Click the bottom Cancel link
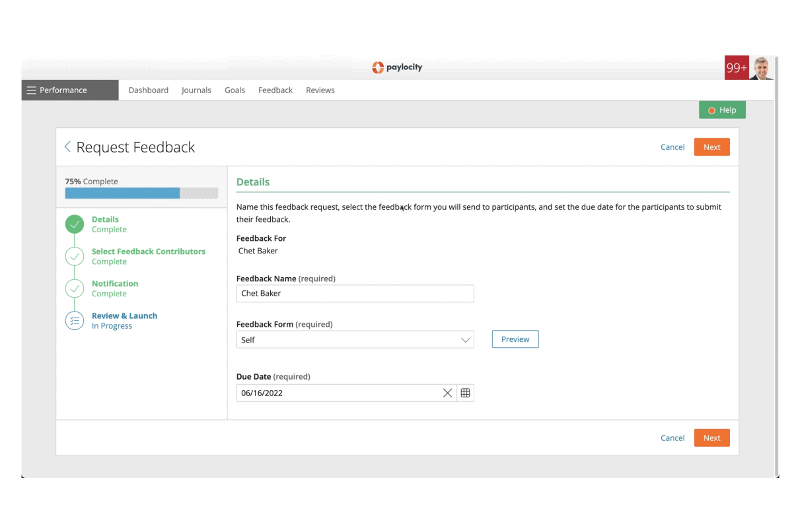This screenshot has height=532, width=798. (672, 438)
